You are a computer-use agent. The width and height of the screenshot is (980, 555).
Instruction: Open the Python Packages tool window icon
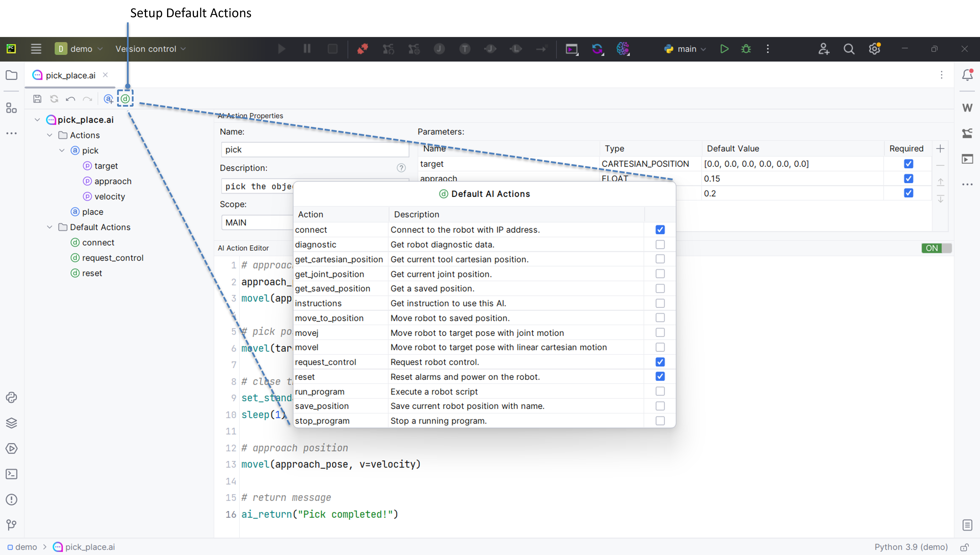point(12,423)
